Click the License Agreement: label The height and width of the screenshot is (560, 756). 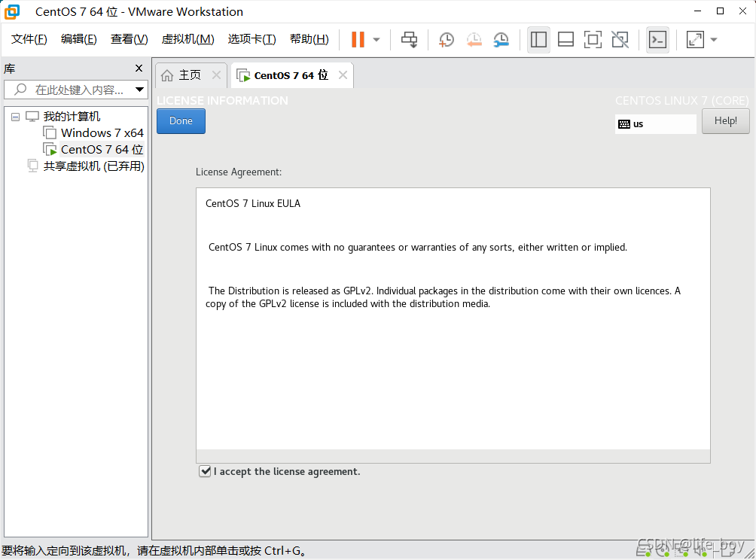pyautogui.click(x=239, y=172)
